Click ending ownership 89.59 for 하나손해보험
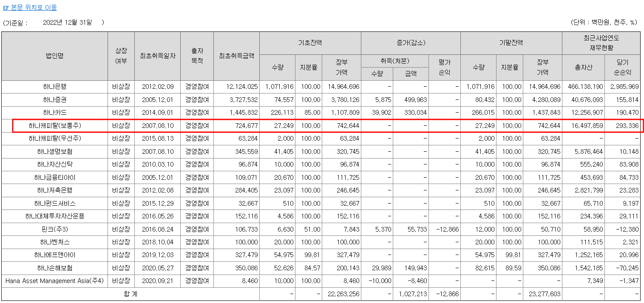This screenshot has width=644, height=303. coord(513,268)
